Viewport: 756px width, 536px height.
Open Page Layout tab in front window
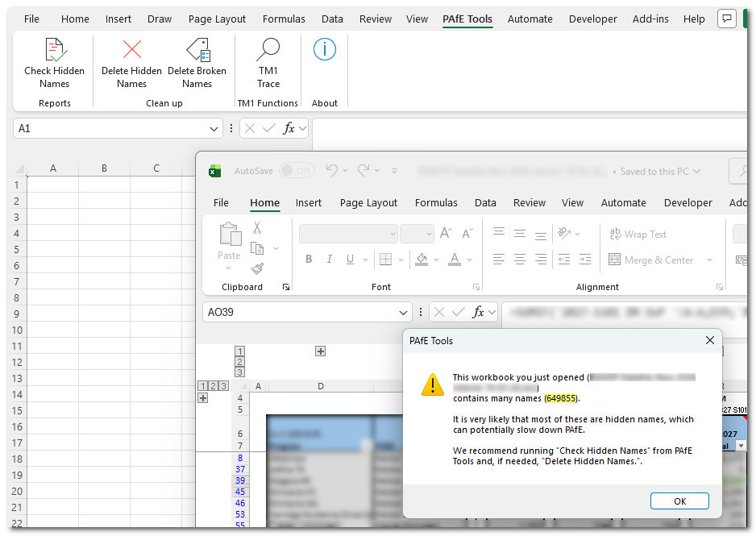(x=368, y=202)
